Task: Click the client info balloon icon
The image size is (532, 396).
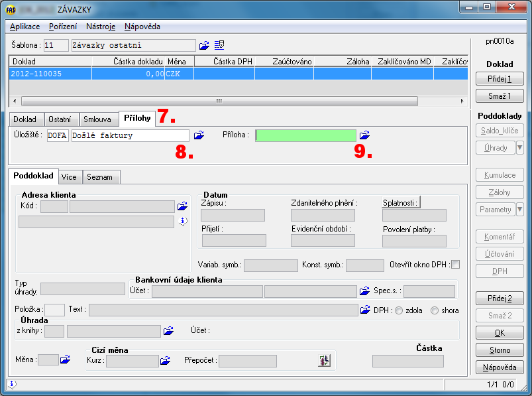Action: [x=183, y=221]
